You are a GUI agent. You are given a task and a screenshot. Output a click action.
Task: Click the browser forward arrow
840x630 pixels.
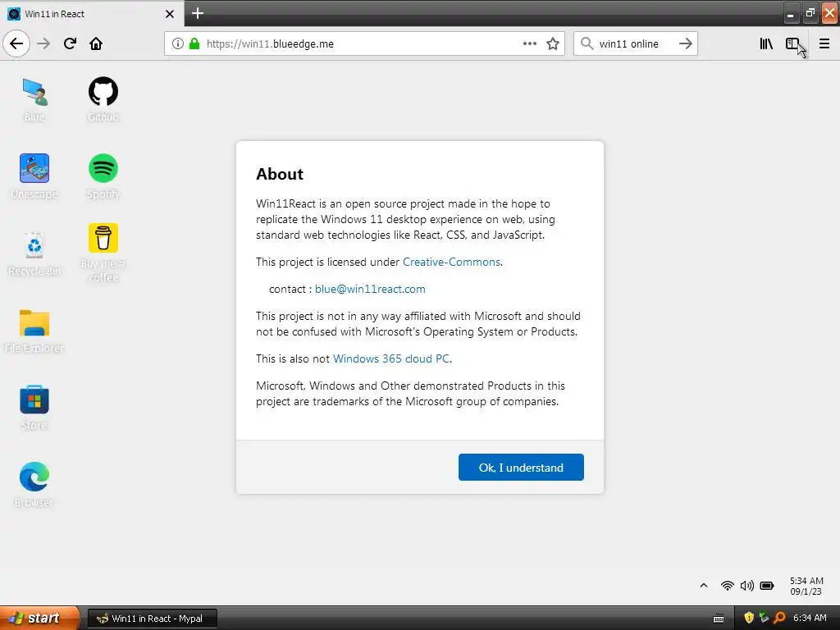(43, 43)
